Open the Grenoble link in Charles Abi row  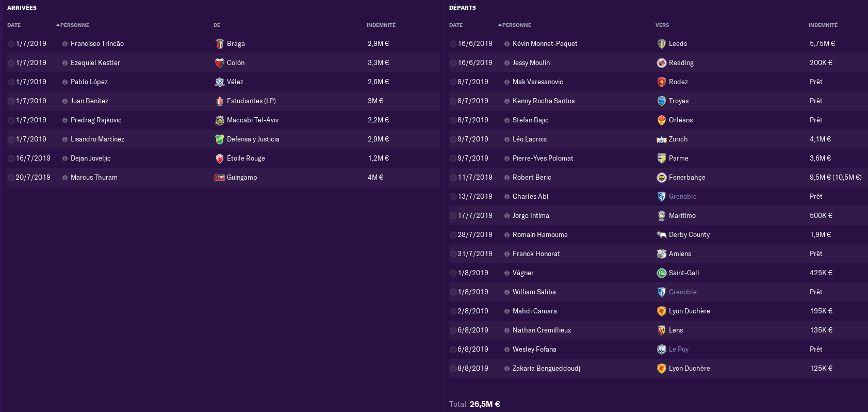682,197
